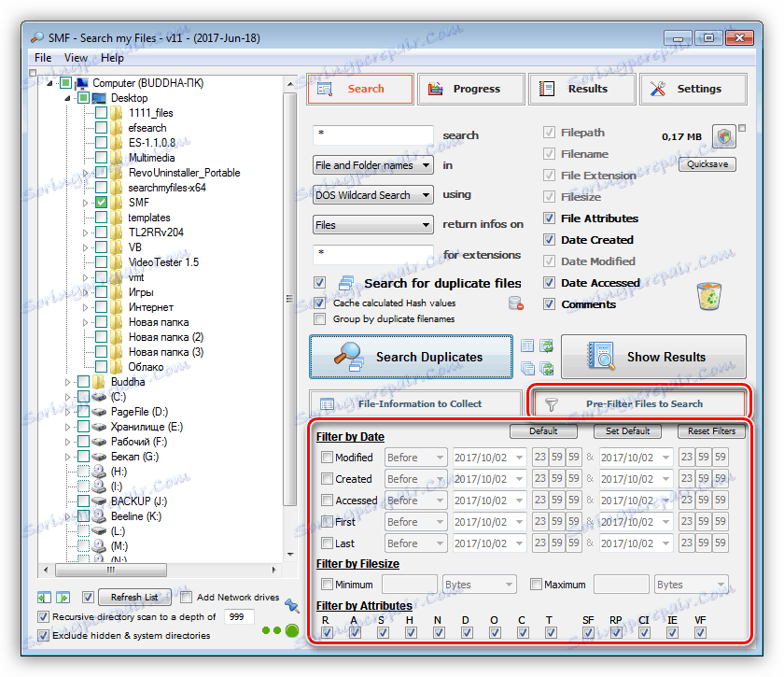
Task: Click the Reset Filters button
Action: pos(711,430)
